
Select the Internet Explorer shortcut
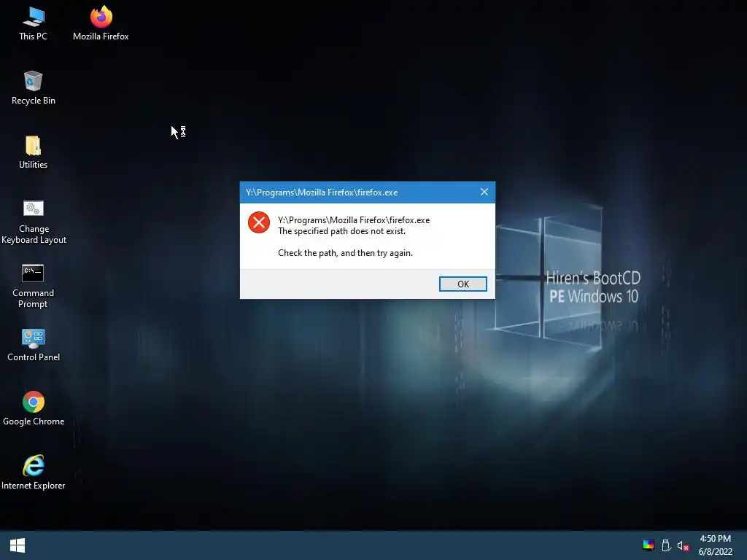click(x=34, y=472)
